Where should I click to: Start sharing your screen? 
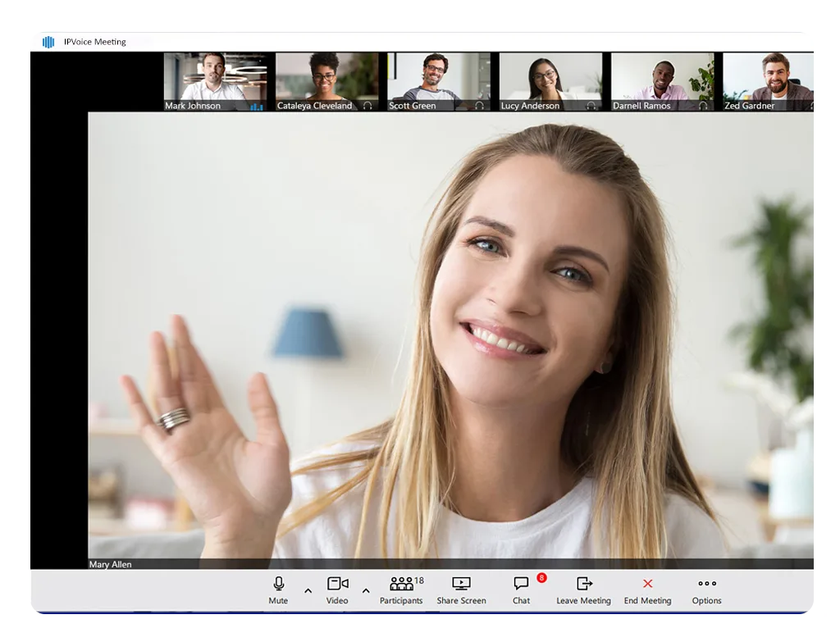461,590
